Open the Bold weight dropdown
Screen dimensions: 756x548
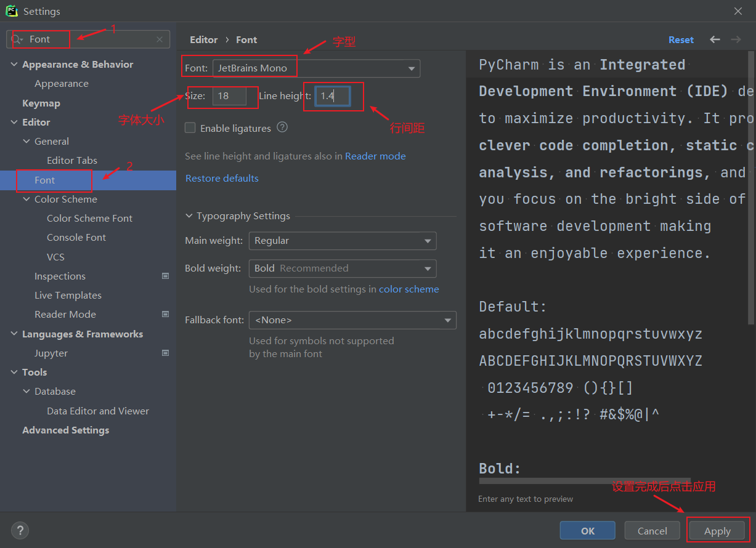[343, 268]
